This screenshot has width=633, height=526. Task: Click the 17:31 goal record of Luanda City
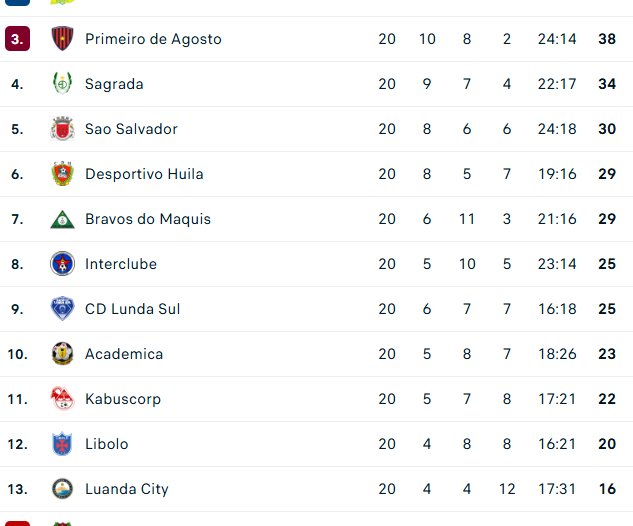click(557, 489)
